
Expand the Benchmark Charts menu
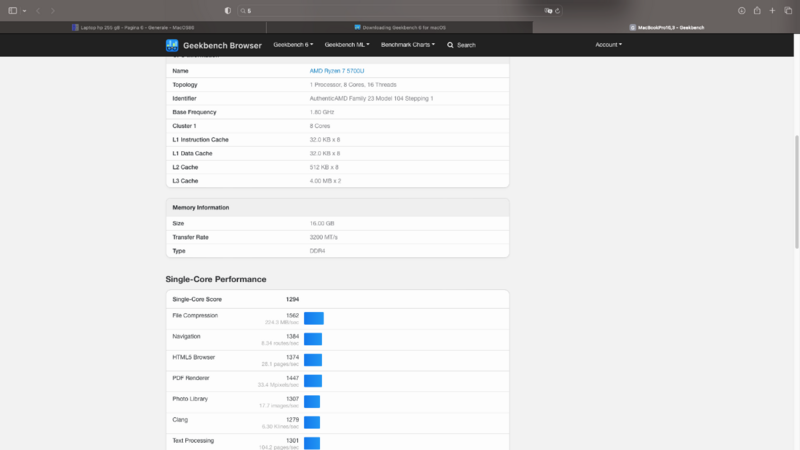(408, 45)
